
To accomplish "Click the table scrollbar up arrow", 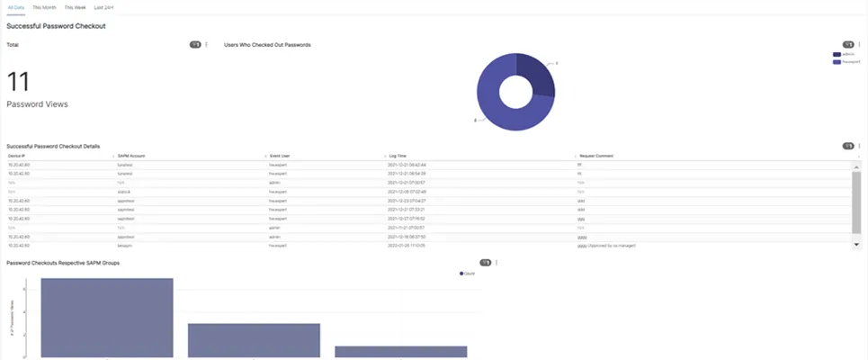I will click(x=856, y=166).
